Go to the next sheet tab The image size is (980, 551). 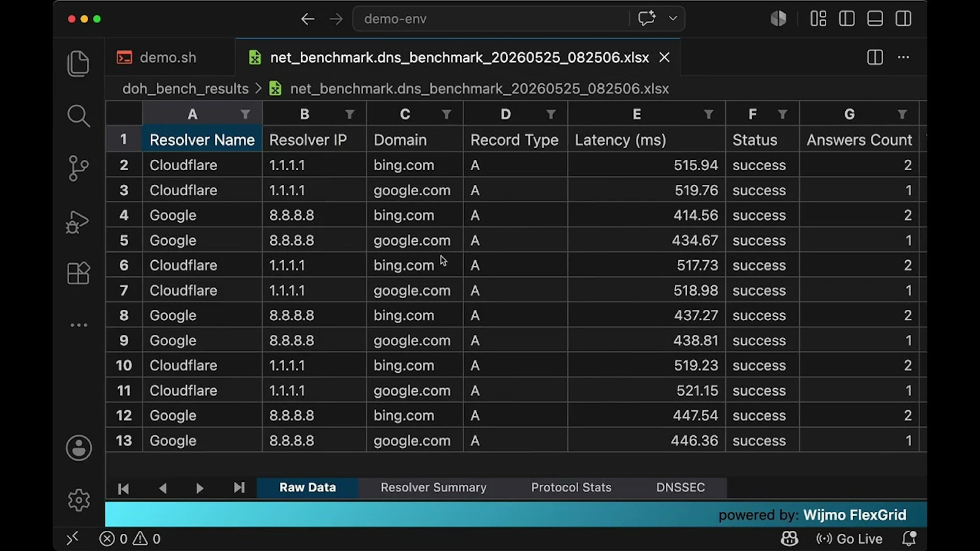200,488
